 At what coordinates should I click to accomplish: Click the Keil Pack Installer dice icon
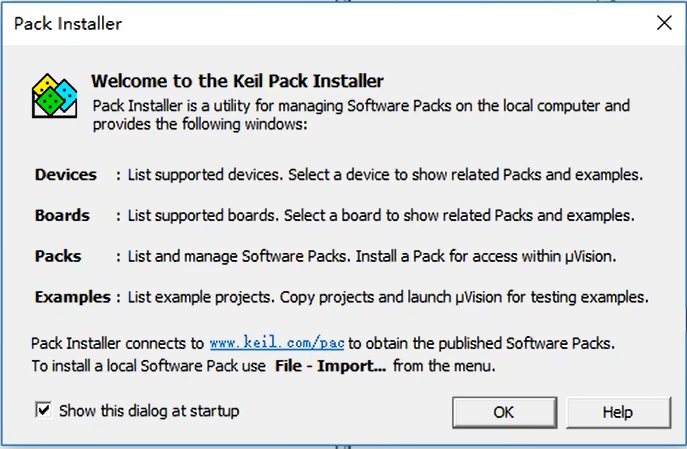point(54,96)
